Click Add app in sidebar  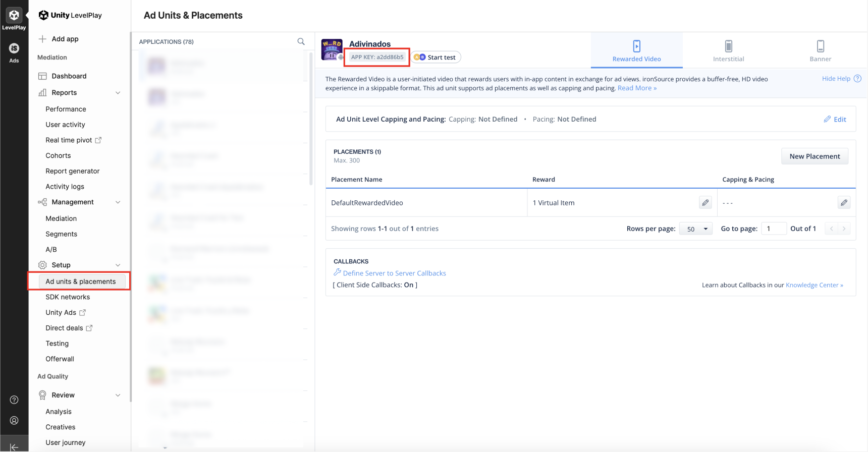pos(65,39)
